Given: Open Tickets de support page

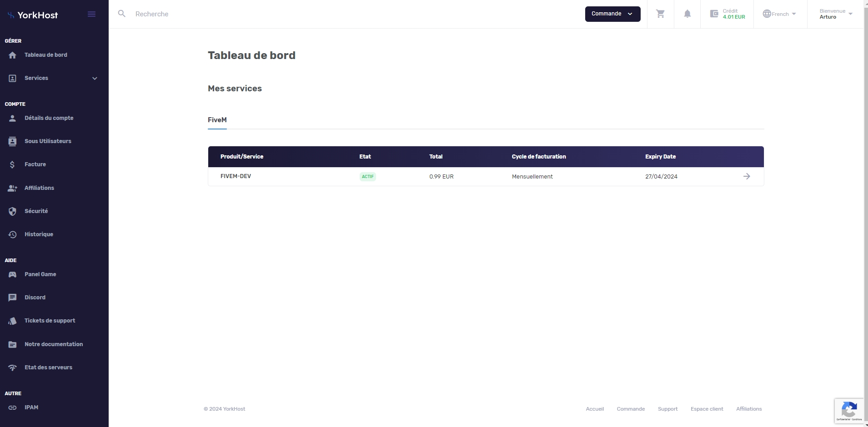Looking at the screenshot, I should point(50,321).
